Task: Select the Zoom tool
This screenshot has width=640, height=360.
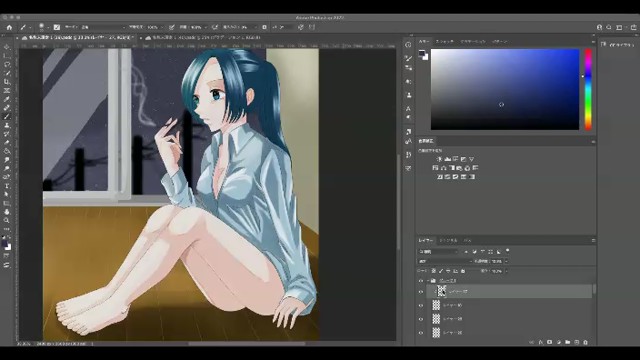Action: pos(7,220)
